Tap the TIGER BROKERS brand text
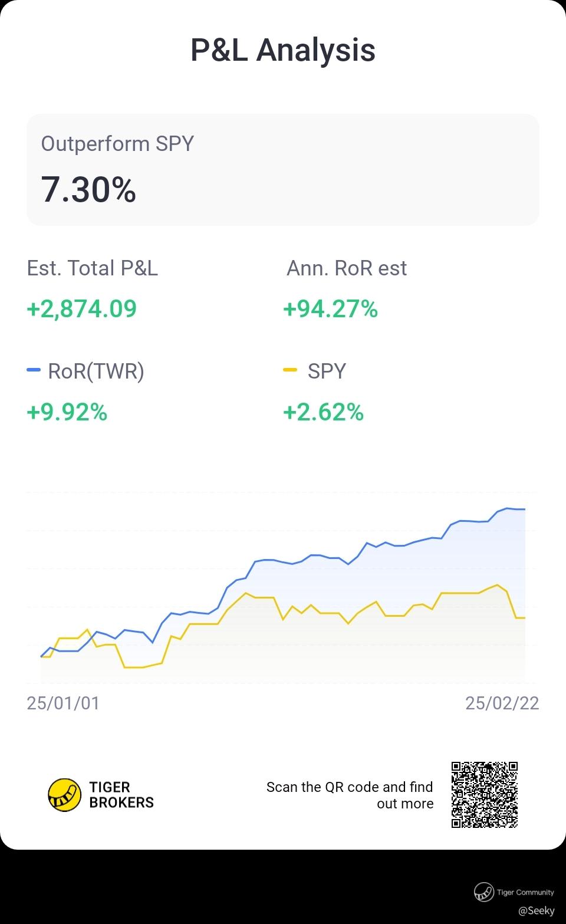Screen dimensions: 566x924 [121, 795]
